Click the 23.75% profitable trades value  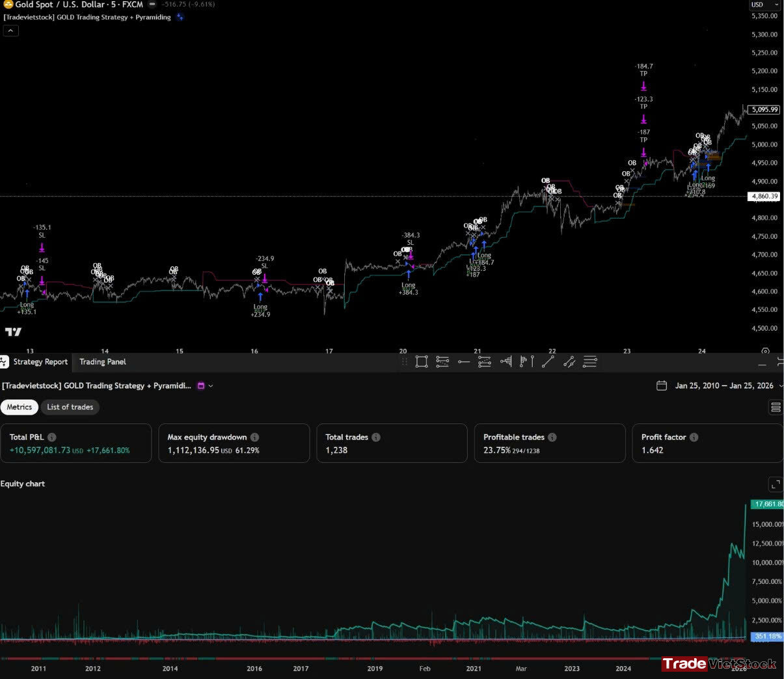(x=497, y=450)
